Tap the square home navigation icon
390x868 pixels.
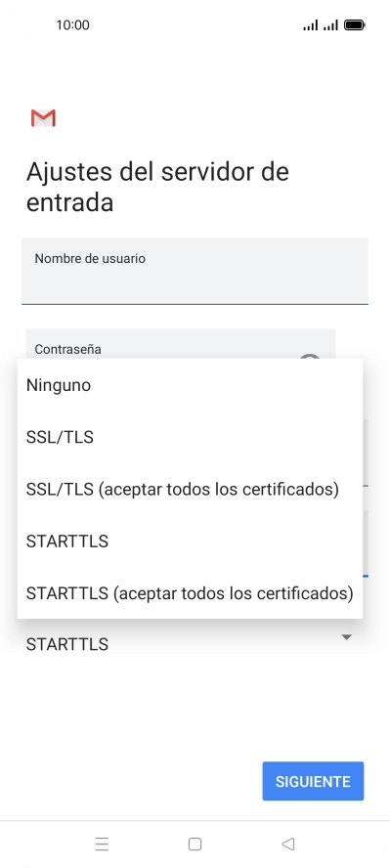[x=195, y=844]
